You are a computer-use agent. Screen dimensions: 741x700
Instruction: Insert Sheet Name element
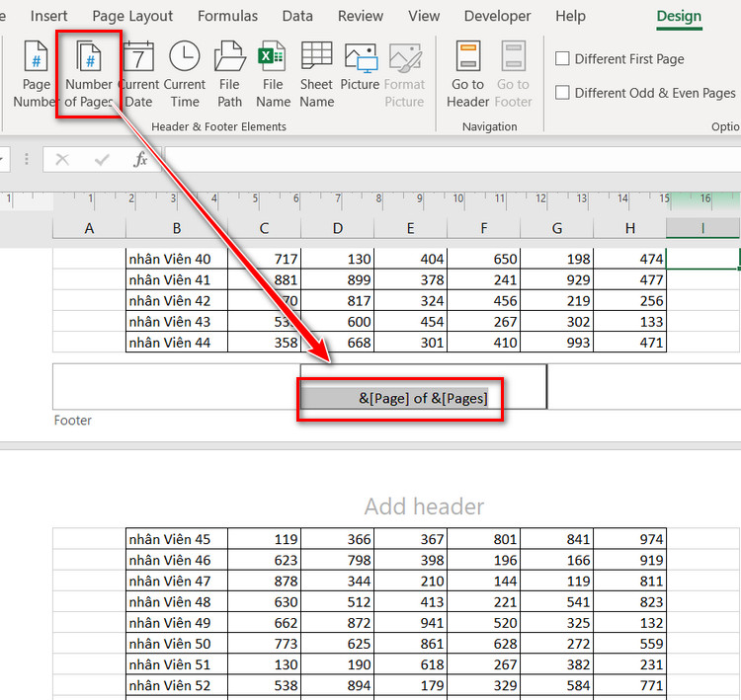316,74
